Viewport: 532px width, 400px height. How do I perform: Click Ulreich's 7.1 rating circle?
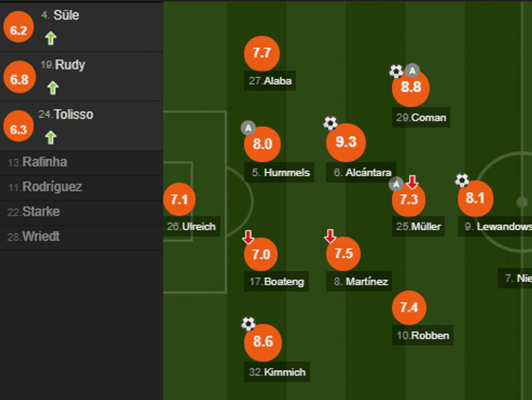179,199
